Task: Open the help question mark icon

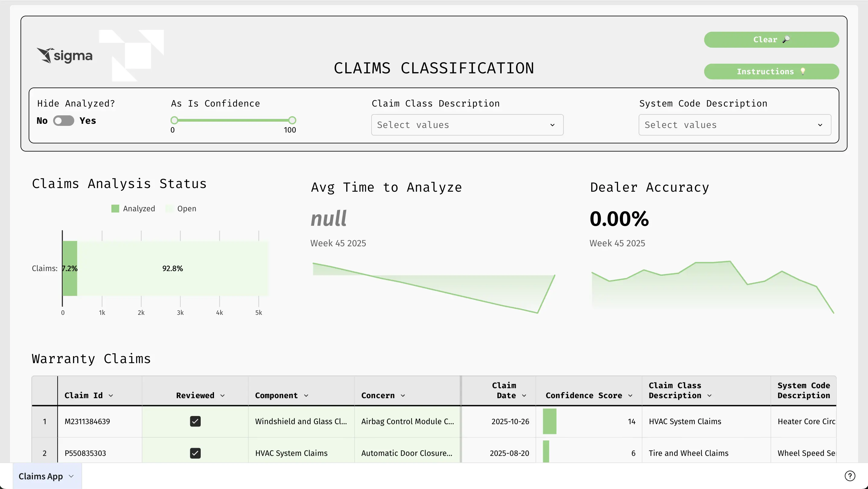Action: [850, 476]
